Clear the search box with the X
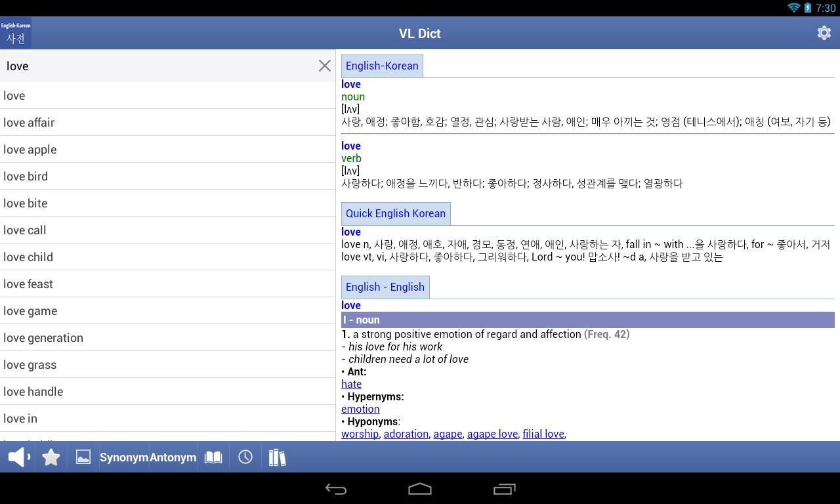 coord(324,66)
